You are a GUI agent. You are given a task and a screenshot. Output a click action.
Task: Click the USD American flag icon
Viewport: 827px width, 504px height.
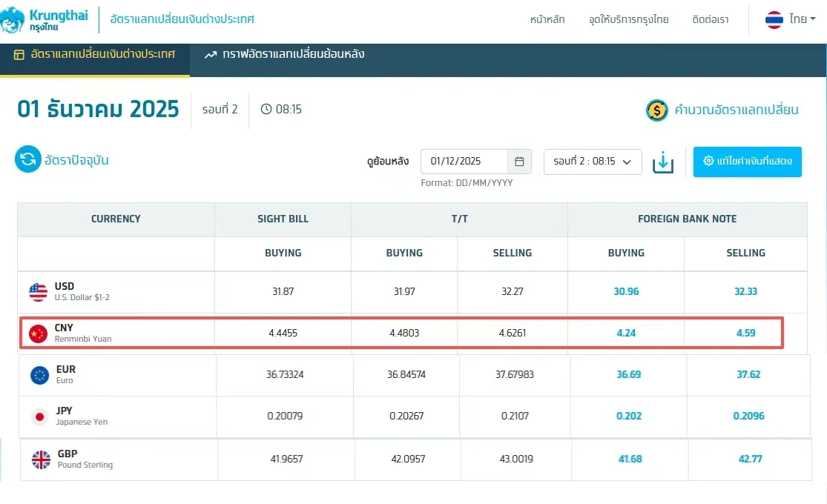pos(38,292)
